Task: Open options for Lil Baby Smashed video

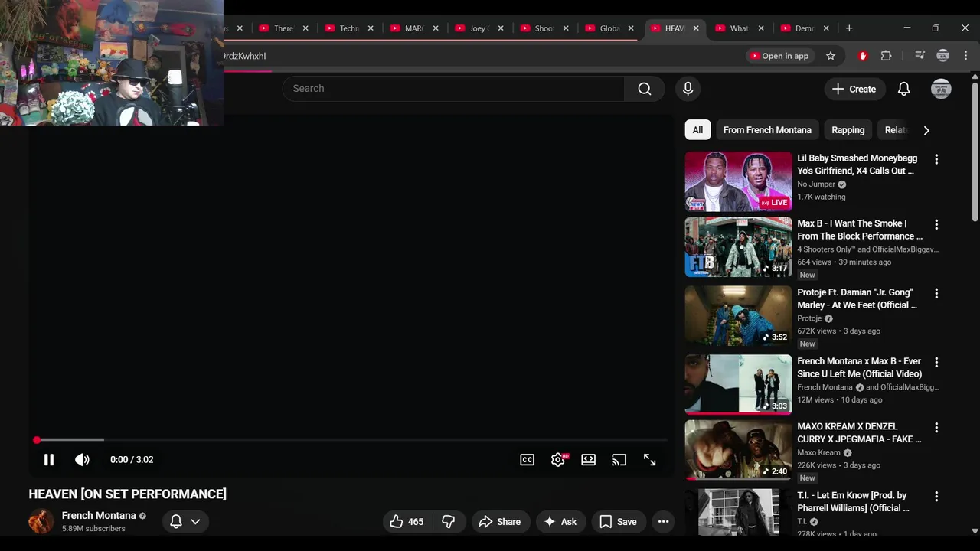Action: click(936, 159)
